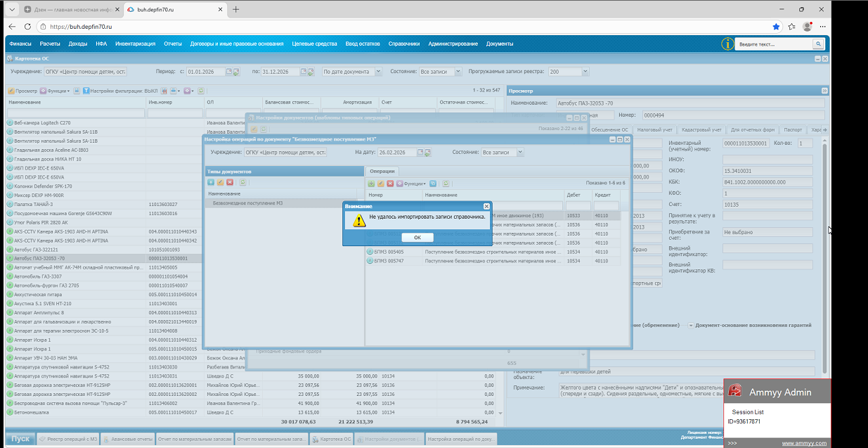
Task: Click browser refresh button
Action: click(30, 27)
